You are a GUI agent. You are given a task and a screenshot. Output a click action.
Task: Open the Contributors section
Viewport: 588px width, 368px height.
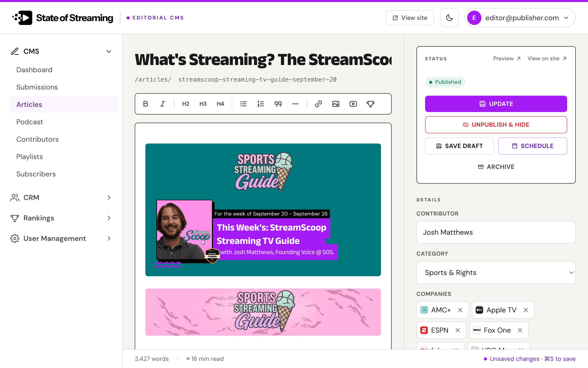[x=64, y=139]
